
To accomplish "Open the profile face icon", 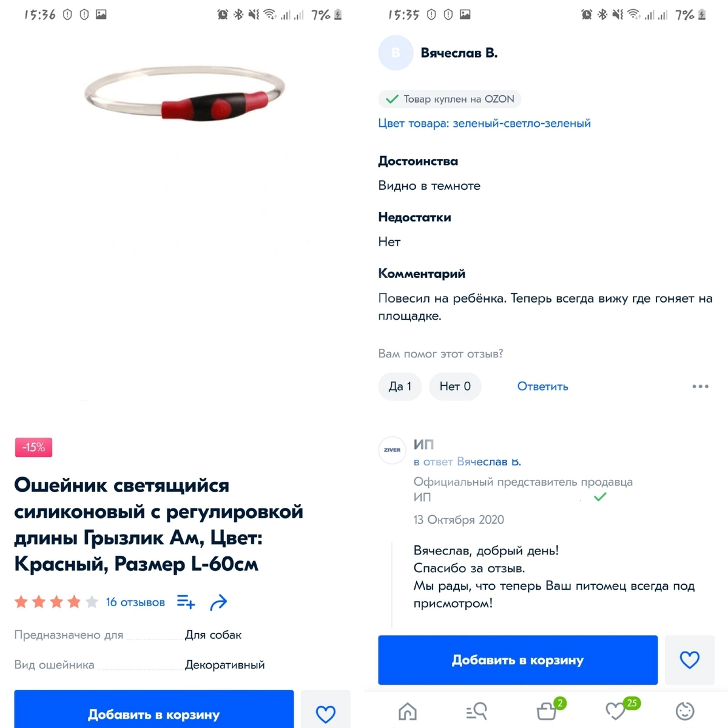I will [x=685, y=710].
